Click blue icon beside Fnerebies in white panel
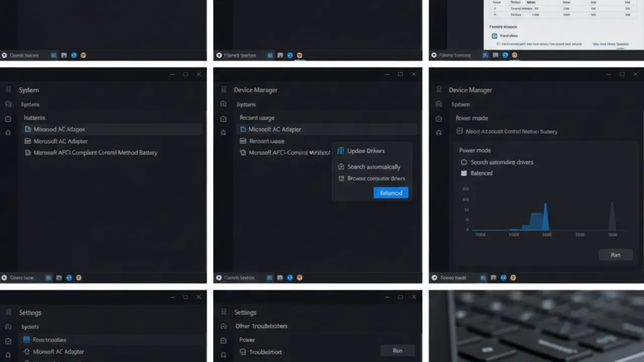 495,36
